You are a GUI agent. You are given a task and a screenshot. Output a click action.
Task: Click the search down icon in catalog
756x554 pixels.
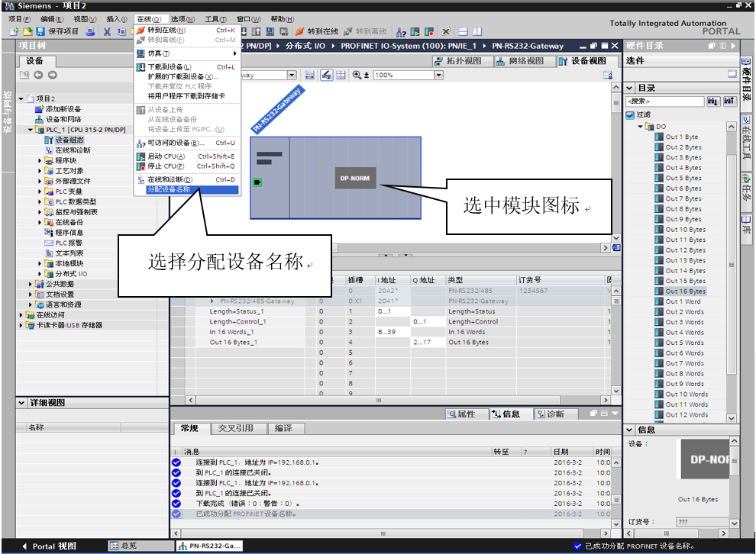[x=712, y=101]
